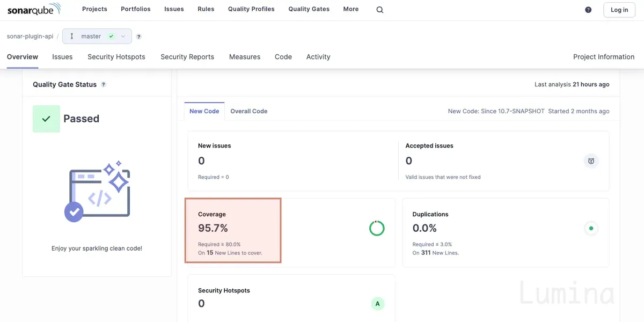Click the 0.0% duplications value
644x322 pixels.
(425, 228)
